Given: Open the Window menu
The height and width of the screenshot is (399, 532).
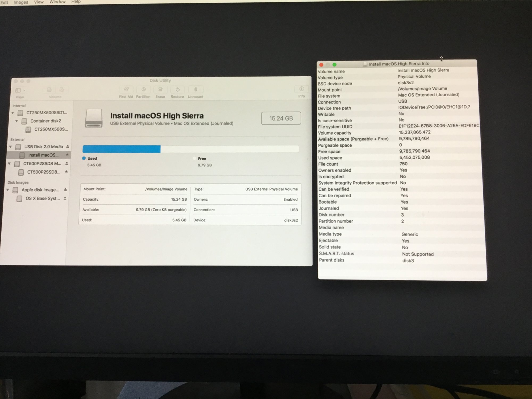Looking at the screenshot, I should [x=57, y=2].
